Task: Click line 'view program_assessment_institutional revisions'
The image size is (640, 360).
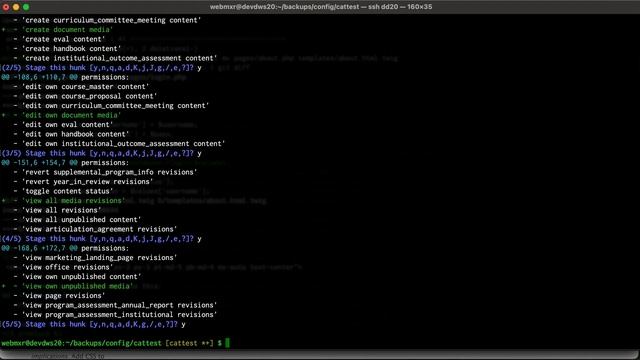Action: [x=115, y=315]
